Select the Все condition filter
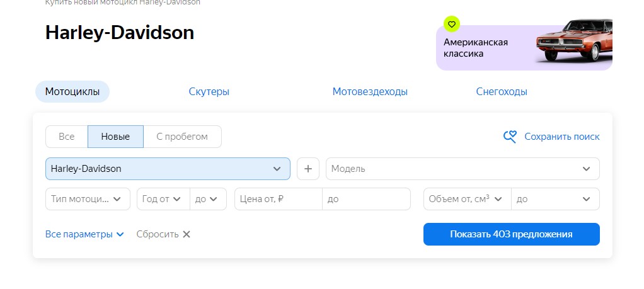644x289 pixels. coord(67,137)
